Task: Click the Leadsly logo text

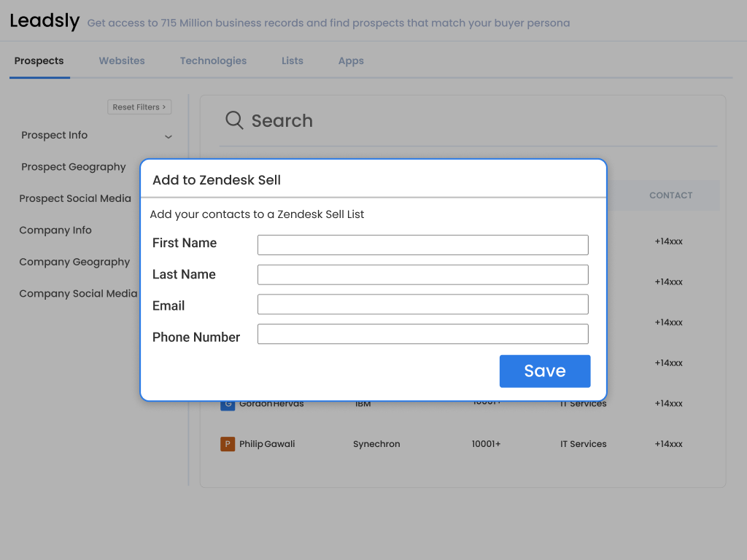Action: [44, 21]
